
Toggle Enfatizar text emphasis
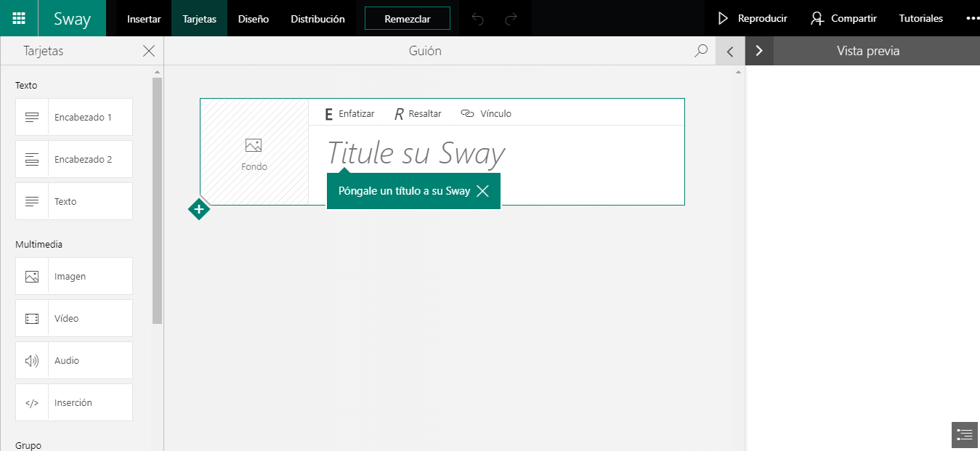tap(349, 113)
